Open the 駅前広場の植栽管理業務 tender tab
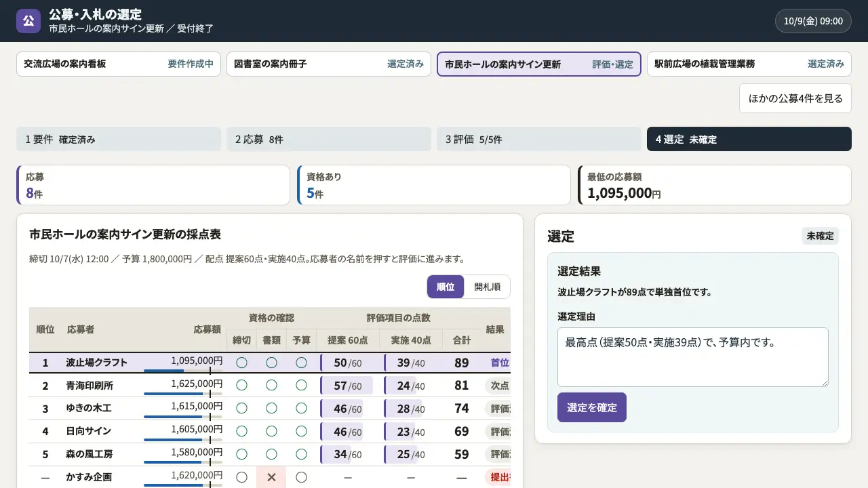This screenshot has width=868, height=488. click(749, 64)
